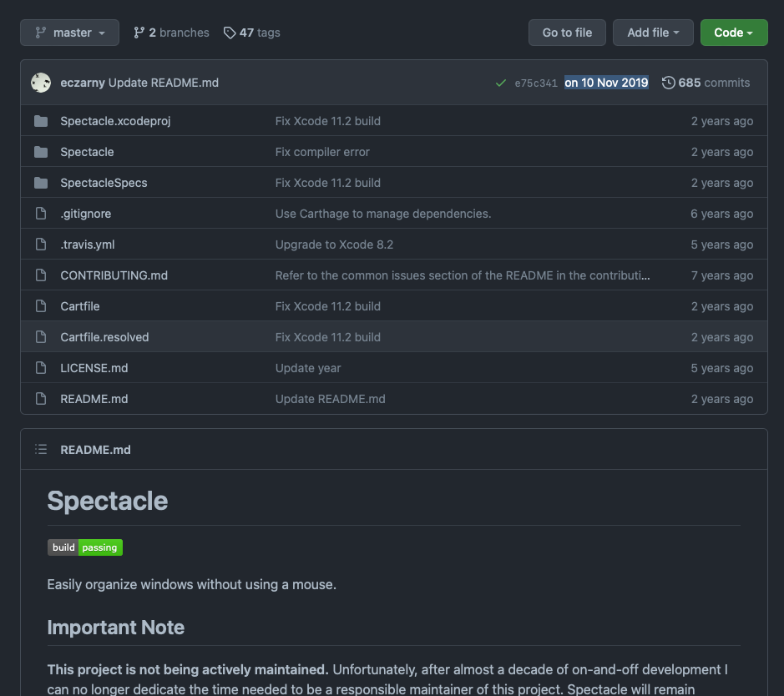Screen dimensions: 784x696
Task: Click the branch icon in the master button
Action: click(x=41, y=33)
